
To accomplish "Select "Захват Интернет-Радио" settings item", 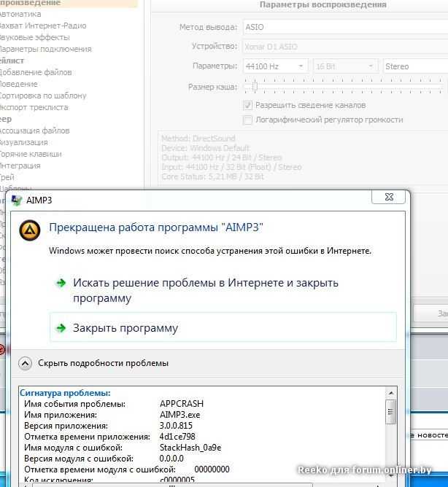I will click(x=43, y=26).
